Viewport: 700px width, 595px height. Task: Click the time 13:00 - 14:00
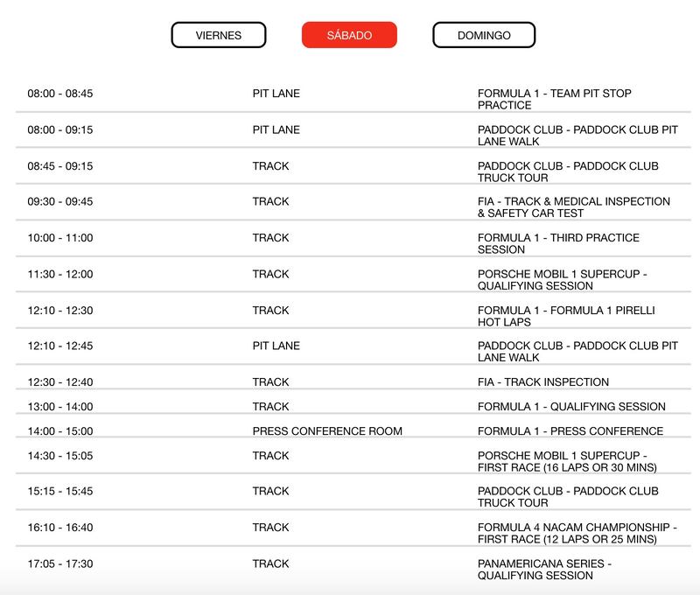(60, 407)
